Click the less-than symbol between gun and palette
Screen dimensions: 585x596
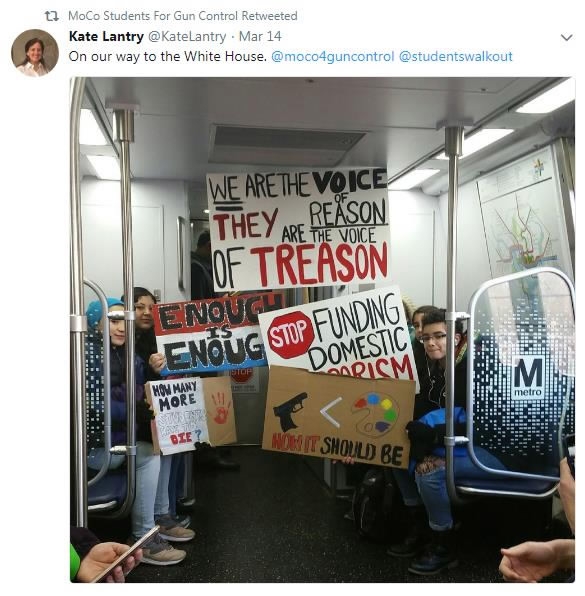(x=330, y=412)
